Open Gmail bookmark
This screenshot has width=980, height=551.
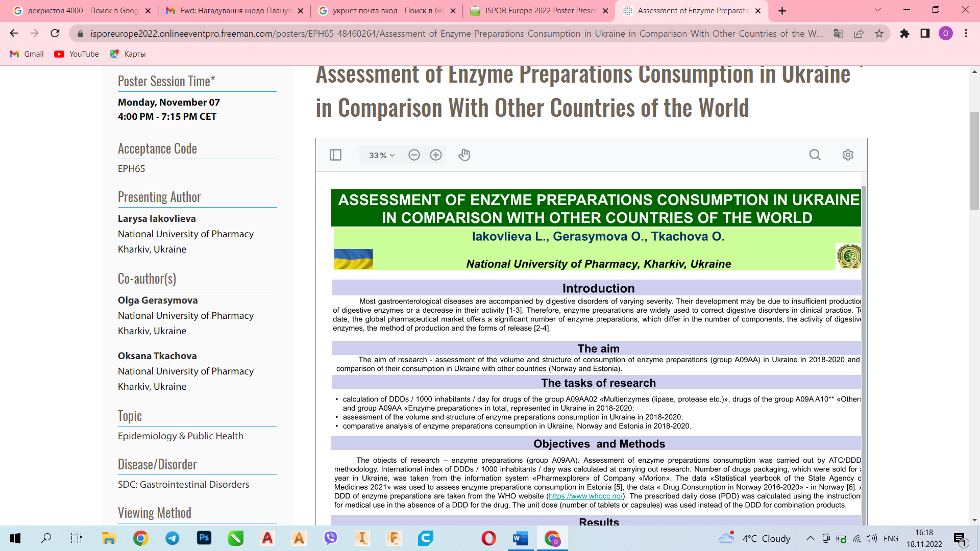27,54
